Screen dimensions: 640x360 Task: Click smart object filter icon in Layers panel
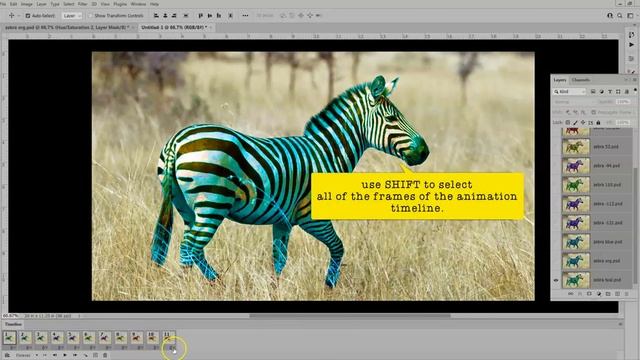pyautogui.click(x=627, y=91)
